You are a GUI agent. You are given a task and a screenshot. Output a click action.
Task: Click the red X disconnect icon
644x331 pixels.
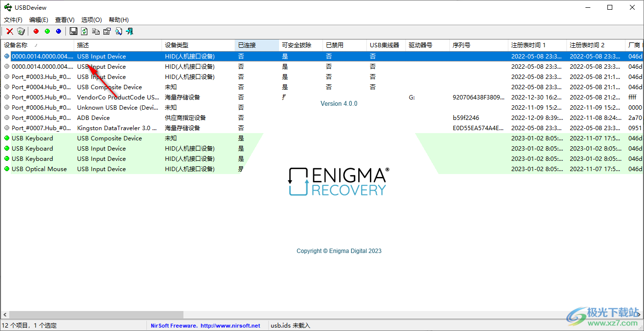point(9,31)
